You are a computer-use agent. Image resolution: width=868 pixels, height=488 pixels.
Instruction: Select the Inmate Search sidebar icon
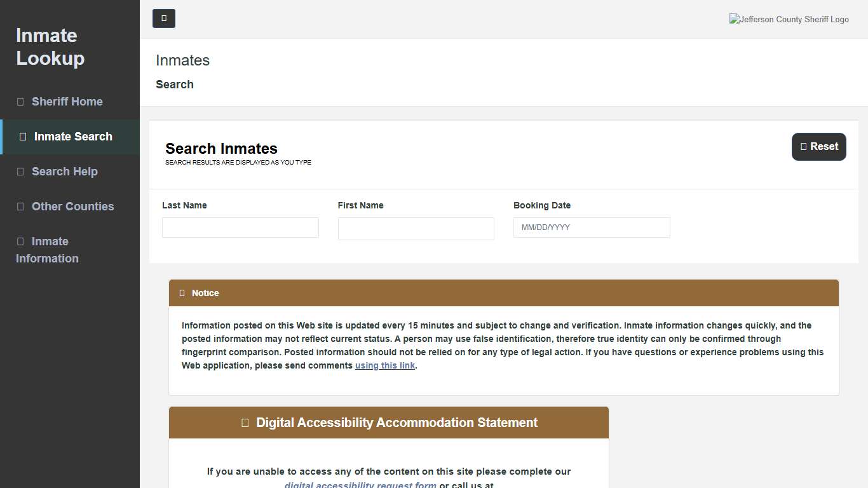[22, 136]
